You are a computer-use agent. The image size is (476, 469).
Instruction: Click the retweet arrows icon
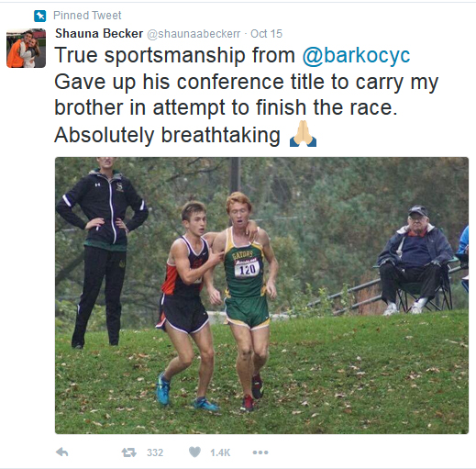click(x=129, y=452)
